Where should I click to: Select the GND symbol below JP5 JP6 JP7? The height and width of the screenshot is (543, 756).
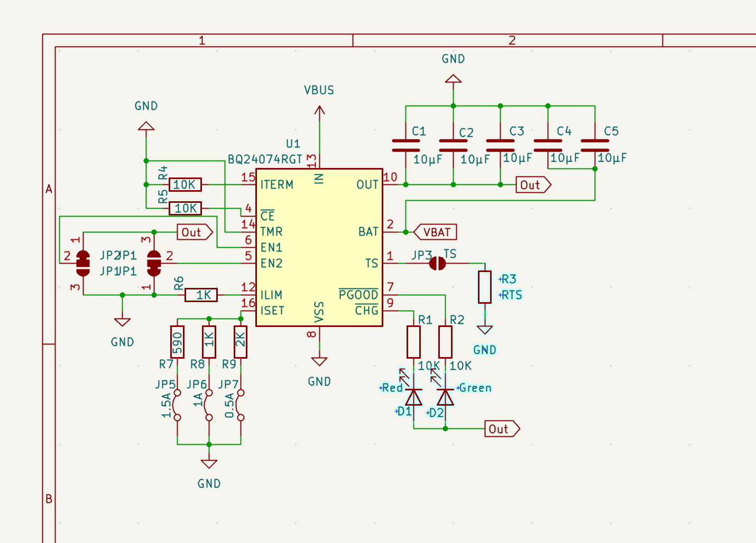[209, 464]
